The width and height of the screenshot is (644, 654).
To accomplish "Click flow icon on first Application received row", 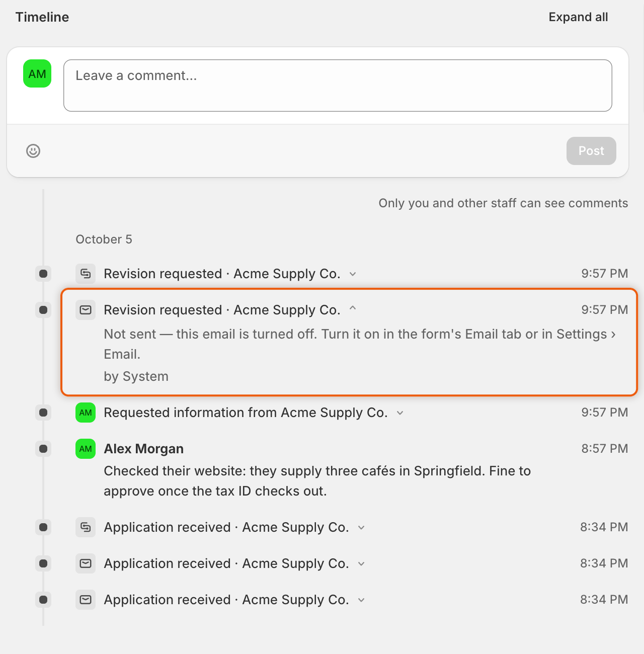I will click(x=86, y=527).
